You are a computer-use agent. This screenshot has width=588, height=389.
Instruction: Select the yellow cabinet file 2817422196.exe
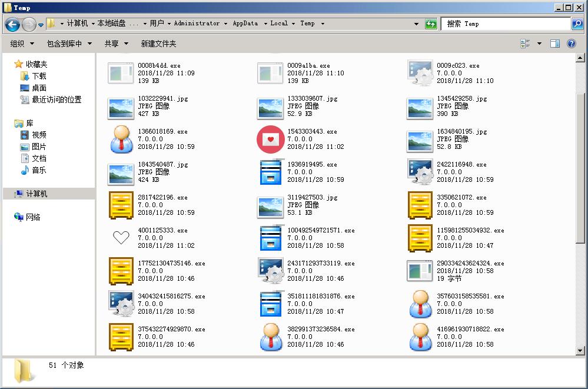(x=122, y=205)
